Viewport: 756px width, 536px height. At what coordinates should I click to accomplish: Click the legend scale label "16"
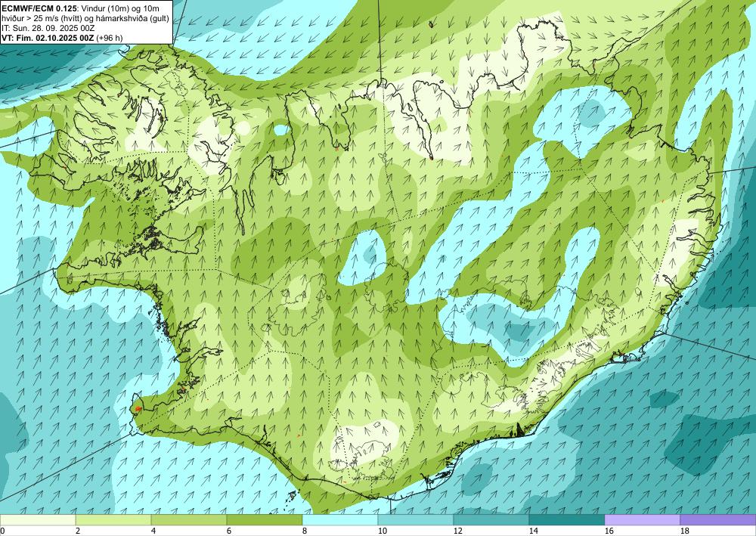[609, 531]
